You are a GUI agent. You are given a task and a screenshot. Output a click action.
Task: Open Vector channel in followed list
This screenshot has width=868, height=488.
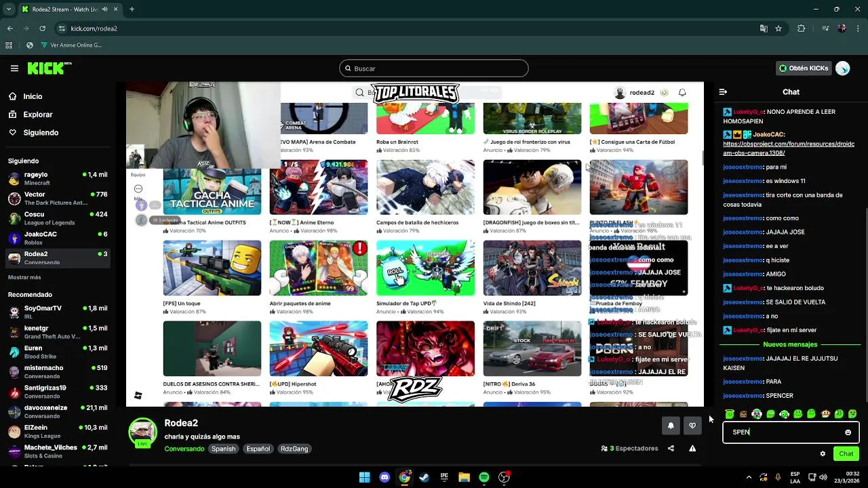pos(58,199)
